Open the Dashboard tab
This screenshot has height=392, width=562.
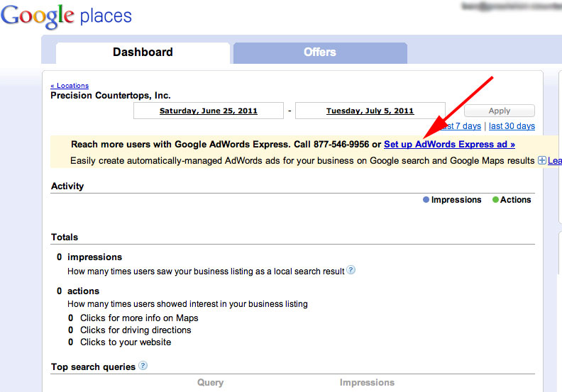[143, 52]
